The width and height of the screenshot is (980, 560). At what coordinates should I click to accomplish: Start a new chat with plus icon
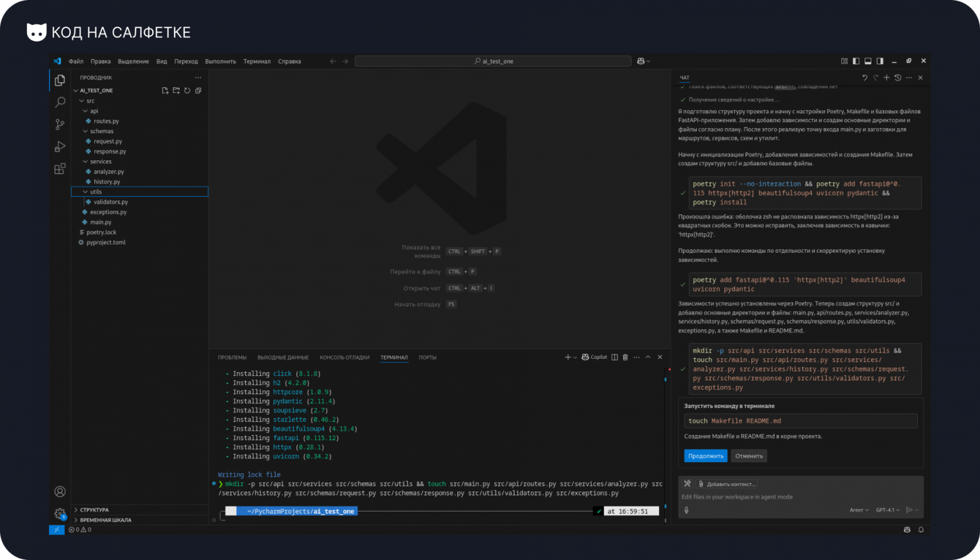[886, 78]
